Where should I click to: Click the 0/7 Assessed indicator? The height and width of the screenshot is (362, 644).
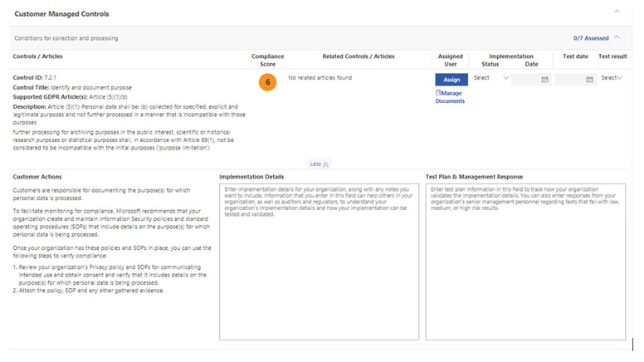(x=590, y=38)
